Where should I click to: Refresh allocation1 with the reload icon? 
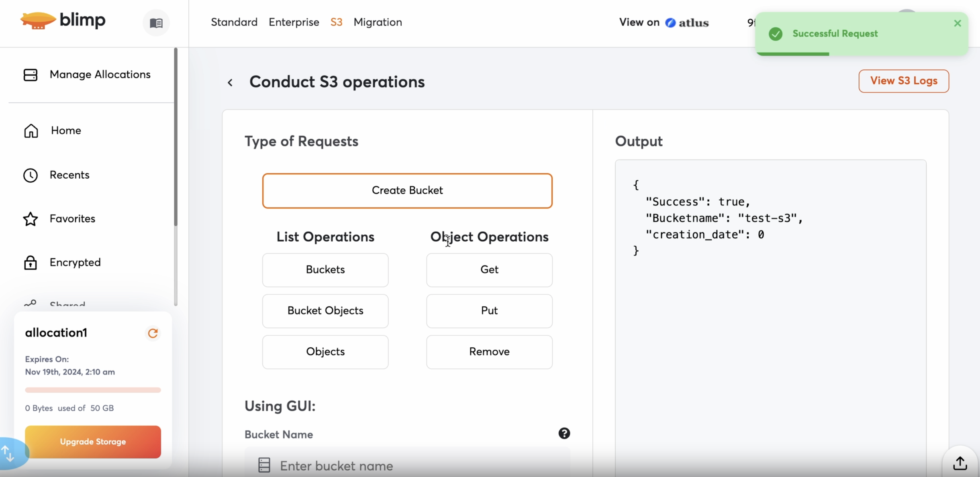click(x=153, y=333)
